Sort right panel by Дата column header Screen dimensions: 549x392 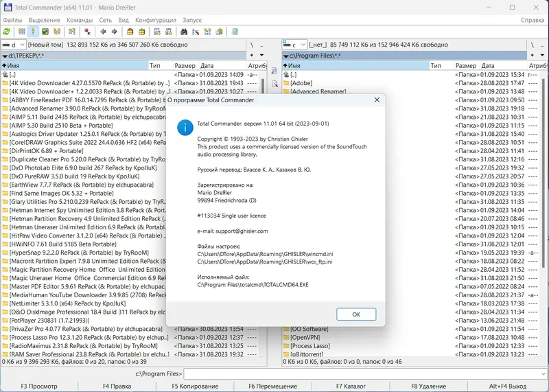(x=503, y=65)
